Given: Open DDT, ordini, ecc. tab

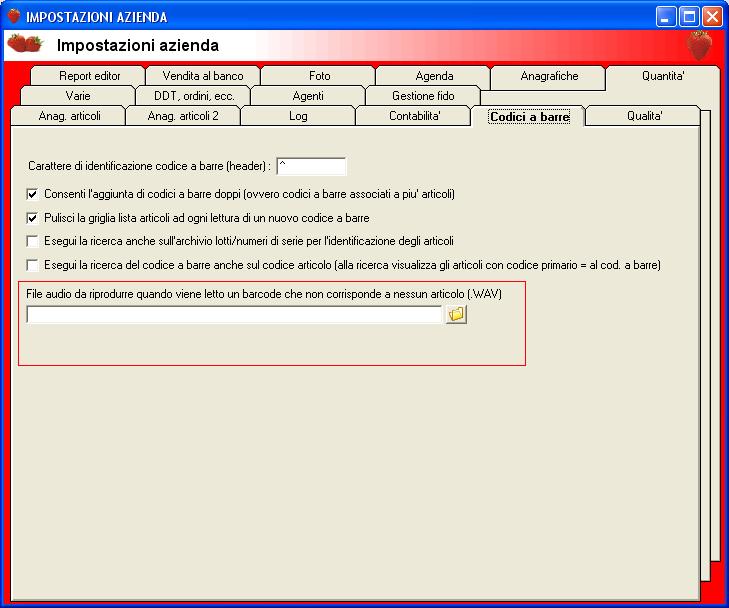Looking at the screenshot, I should (194, 96).
